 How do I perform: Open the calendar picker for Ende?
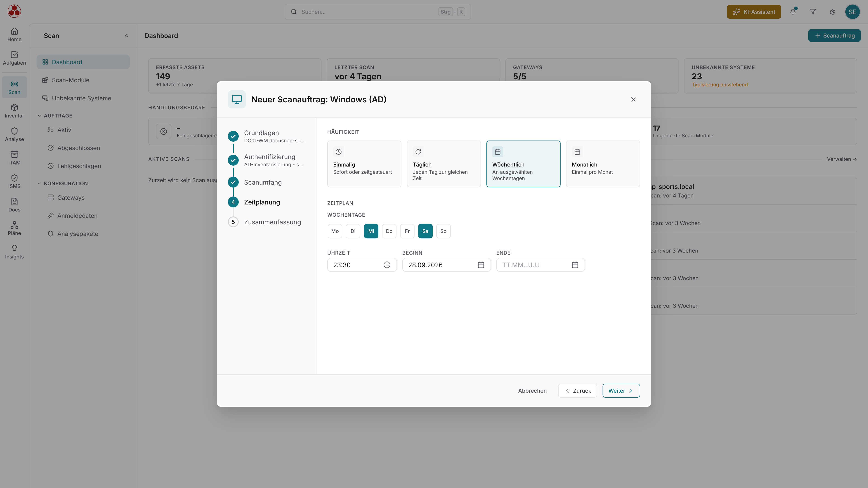tap(575, 265)
